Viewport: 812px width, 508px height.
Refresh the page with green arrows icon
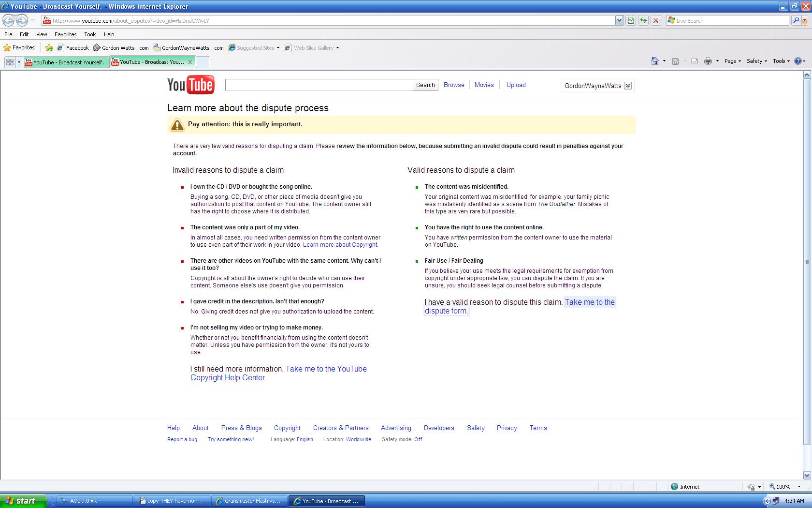[643, 21]
